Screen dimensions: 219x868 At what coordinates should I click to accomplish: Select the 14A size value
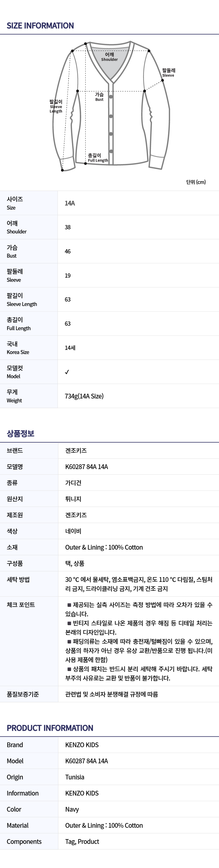coord(70,203)
